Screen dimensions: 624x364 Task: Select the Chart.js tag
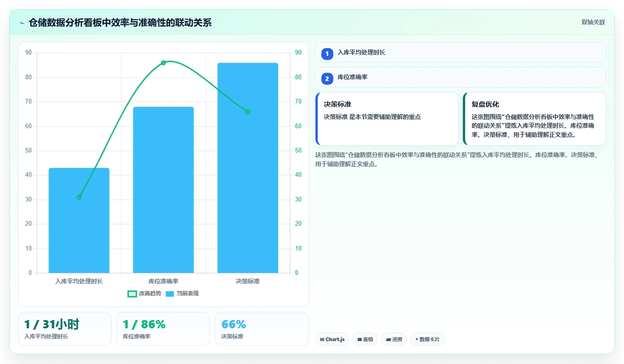pyautogui.click(x=332, y=339)
